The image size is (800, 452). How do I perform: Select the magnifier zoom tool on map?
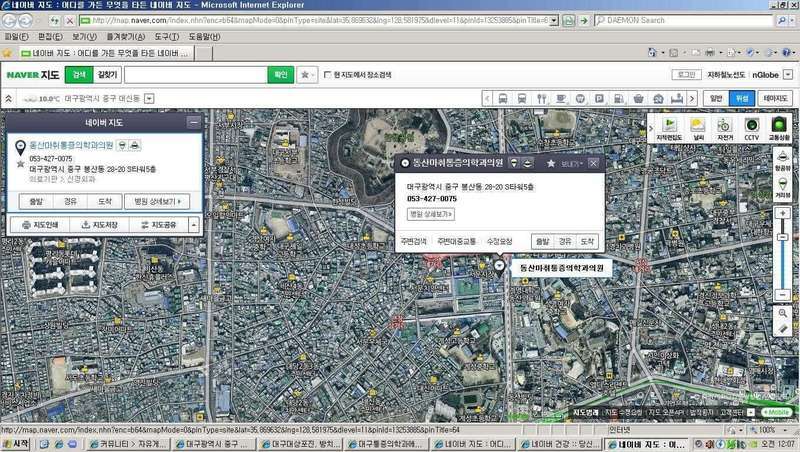click(783, 313)
